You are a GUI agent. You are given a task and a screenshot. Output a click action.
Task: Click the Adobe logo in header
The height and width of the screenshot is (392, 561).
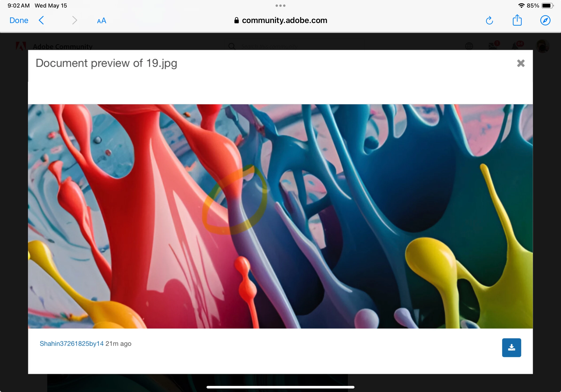click(21, 46)
